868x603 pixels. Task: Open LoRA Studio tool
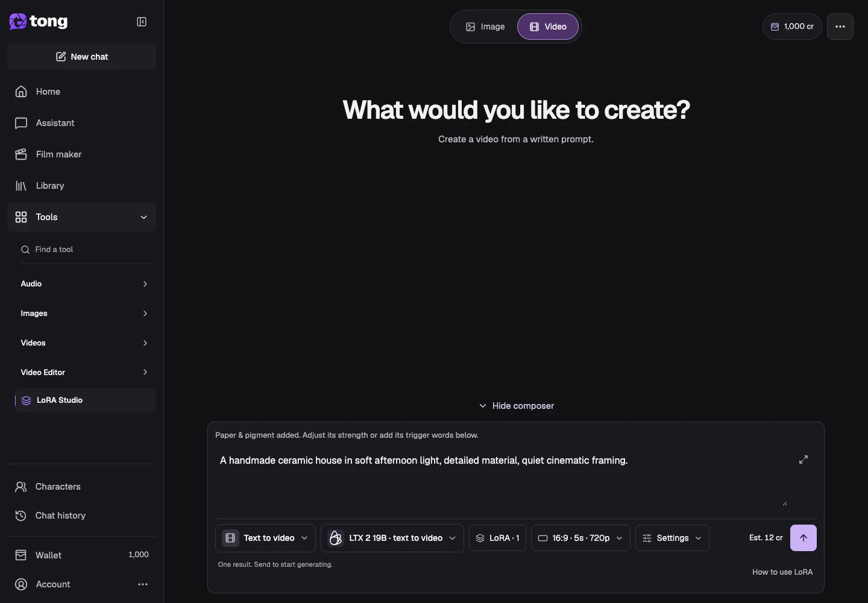[x=85, y=400]
